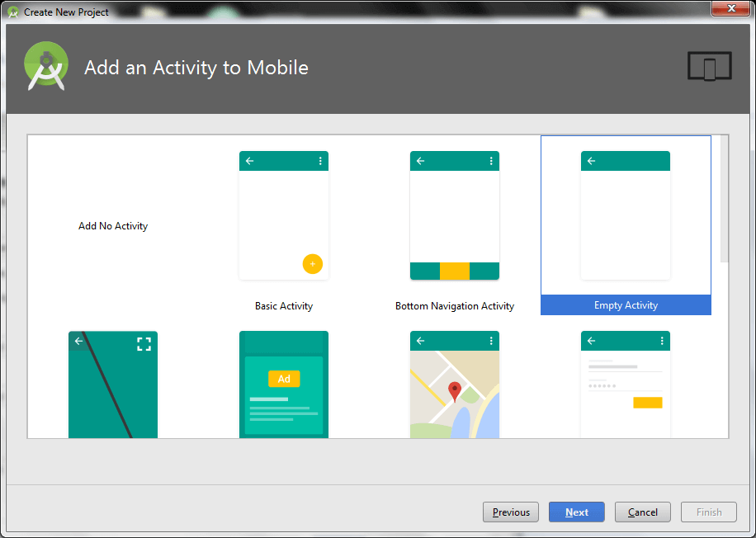Proceed with the Next button
Image resolution: width=756 pixels, height=538 pixels.
(576, 512)
